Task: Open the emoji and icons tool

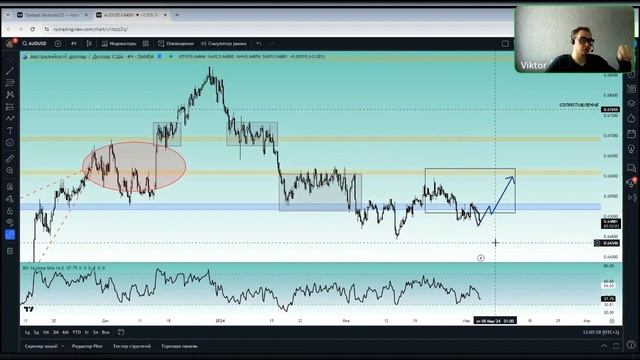Action: coord(10,142)
